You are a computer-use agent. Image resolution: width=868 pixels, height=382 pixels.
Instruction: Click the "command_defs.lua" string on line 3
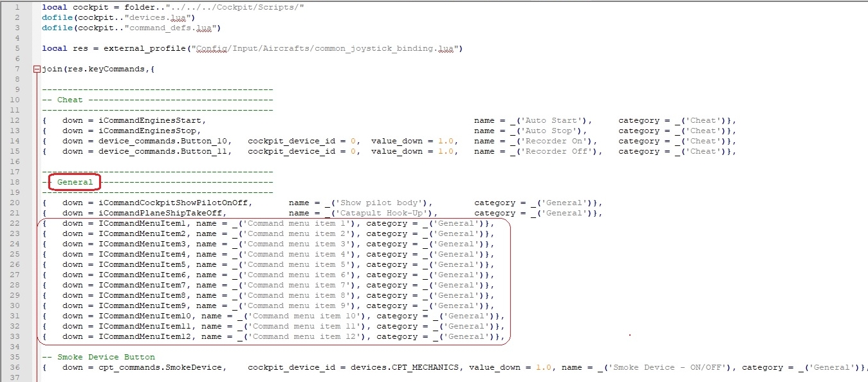pyautogui.click(x=171, y=28)
